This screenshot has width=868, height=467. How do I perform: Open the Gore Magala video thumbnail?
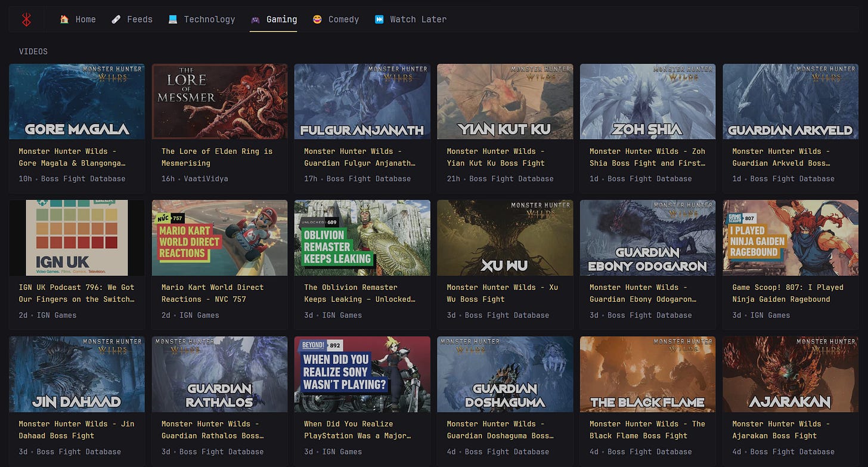pyautogui.click(x=77, y=101)
